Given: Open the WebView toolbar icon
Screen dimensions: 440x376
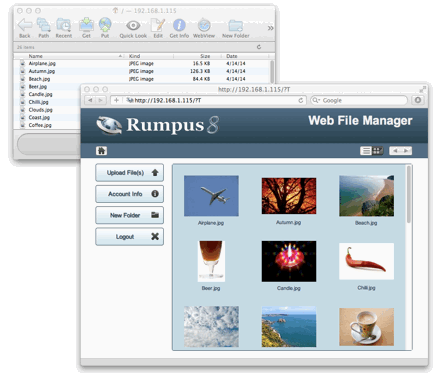Looking at the screenshot, I should [x=204, y=25].
